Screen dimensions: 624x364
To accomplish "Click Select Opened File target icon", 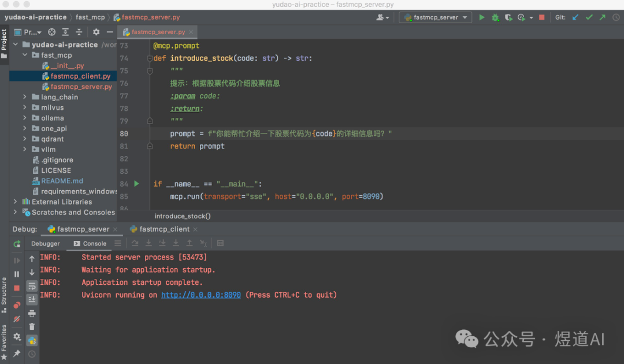I will [52, 32].
